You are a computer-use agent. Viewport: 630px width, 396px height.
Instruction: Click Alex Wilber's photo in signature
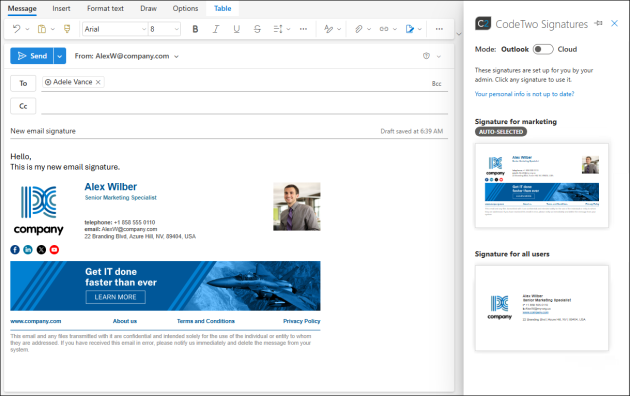coord(297,206)
